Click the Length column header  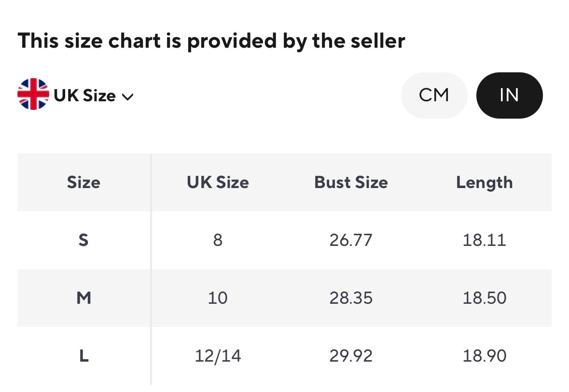pos(484,182)
